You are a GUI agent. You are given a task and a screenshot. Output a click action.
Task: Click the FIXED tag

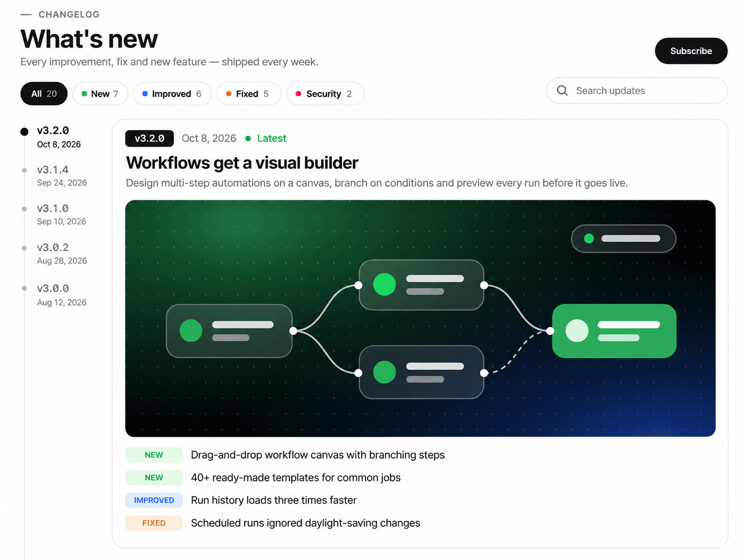154,523
